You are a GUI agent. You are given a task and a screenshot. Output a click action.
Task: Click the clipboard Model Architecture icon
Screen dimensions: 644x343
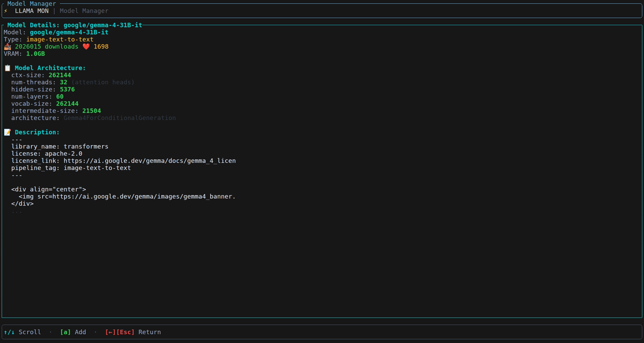tap(7, 68)
